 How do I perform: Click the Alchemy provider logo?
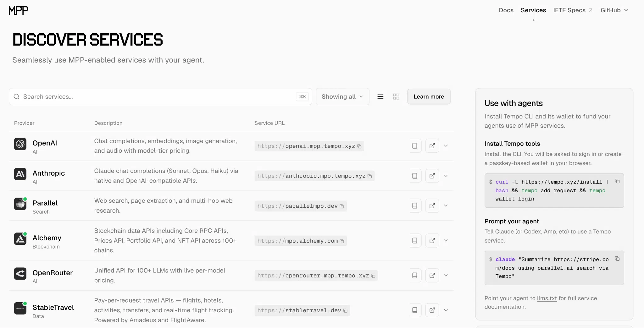coord(20,239)
